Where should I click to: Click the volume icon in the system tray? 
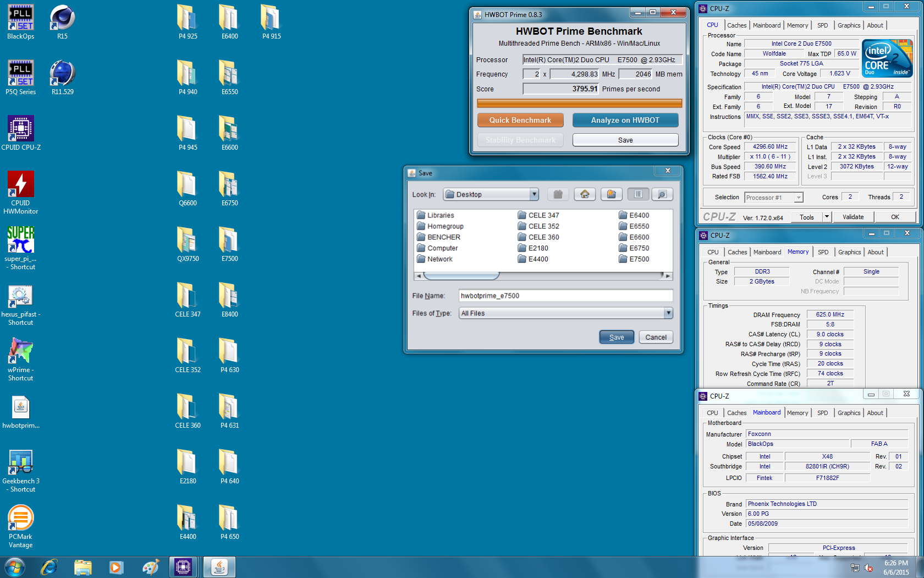(869, 568)
